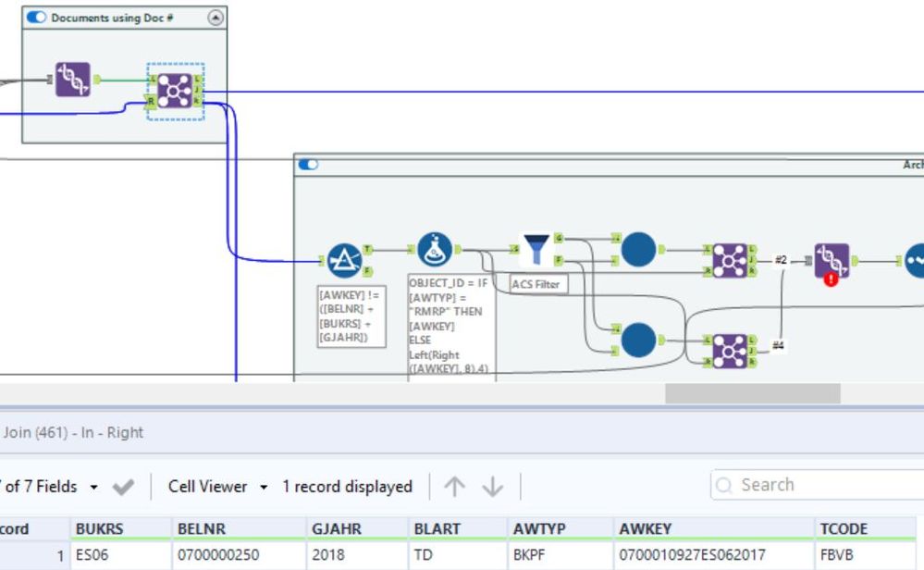Select cell BKPF in AWTYP column

[x=561, y=555]
